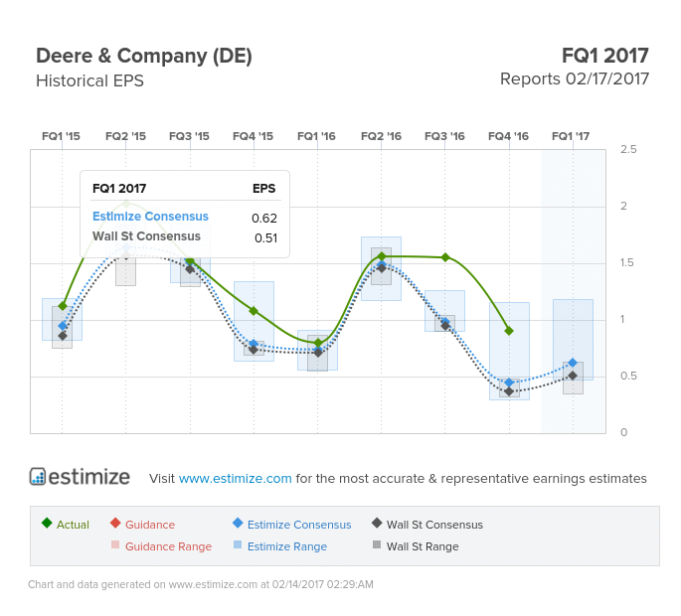The image size is (681, 616).
Task: Toggle the Wall St Consensus legend label
Action: [434, 525]
